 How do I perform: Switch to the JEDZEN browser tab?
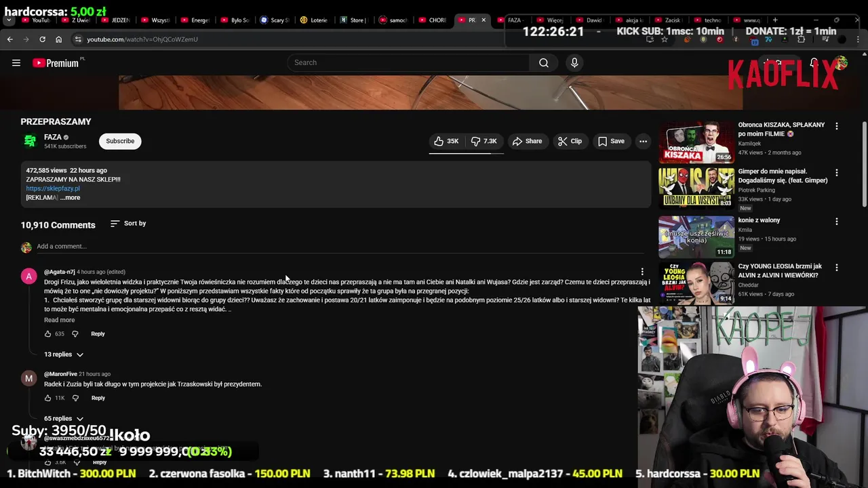tap(117, 20)
